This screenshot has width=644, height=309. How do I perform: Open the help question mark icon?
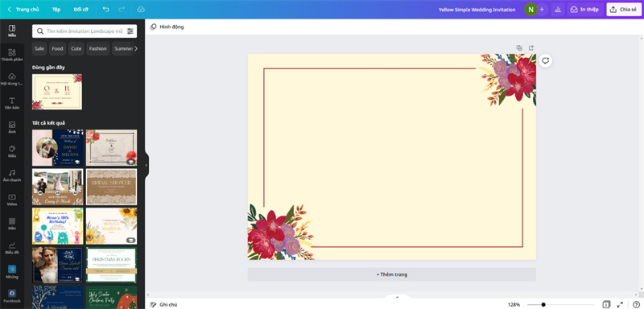636,304
